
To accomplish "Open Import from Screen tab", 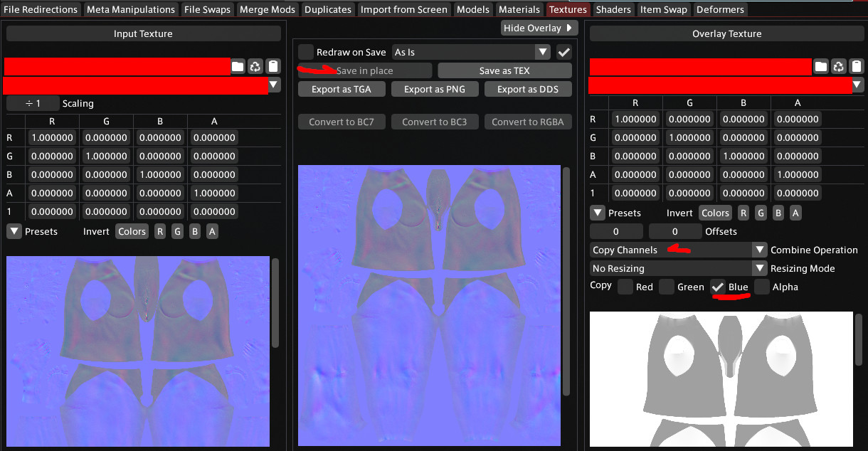I will (404, 9).
